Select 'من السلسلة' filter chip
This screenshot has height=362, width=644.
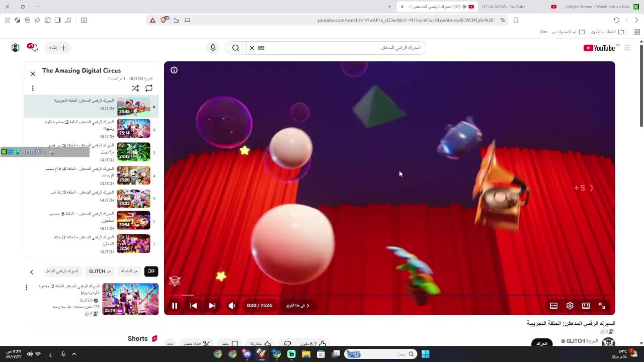coord(129,271)
